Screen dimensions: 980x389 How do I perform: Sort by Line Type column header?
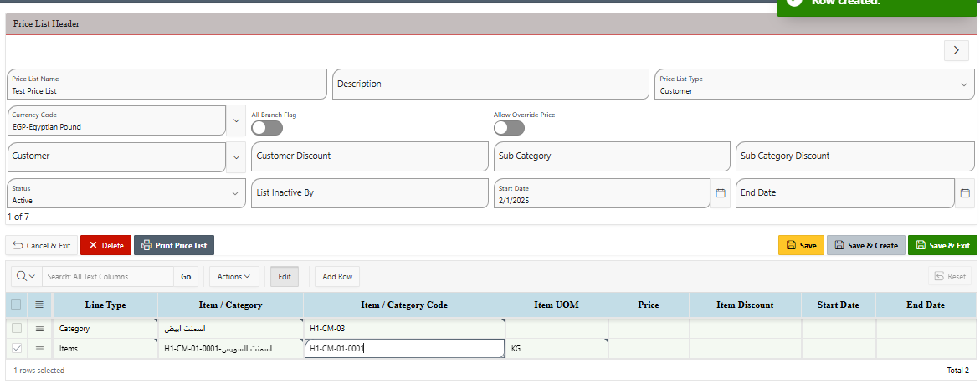(105, 305)
